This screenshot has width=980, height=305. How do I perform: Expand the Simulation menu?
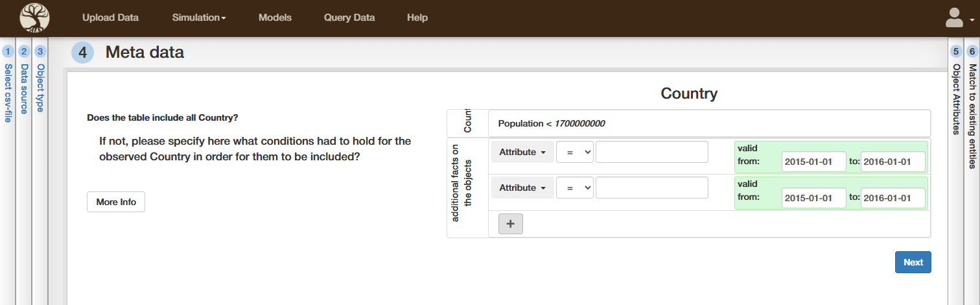tap(198, 18)
